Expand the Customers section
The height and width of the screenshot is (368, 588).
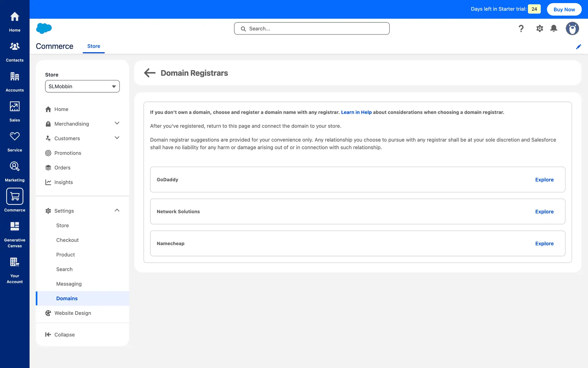(x=117, y=138)
